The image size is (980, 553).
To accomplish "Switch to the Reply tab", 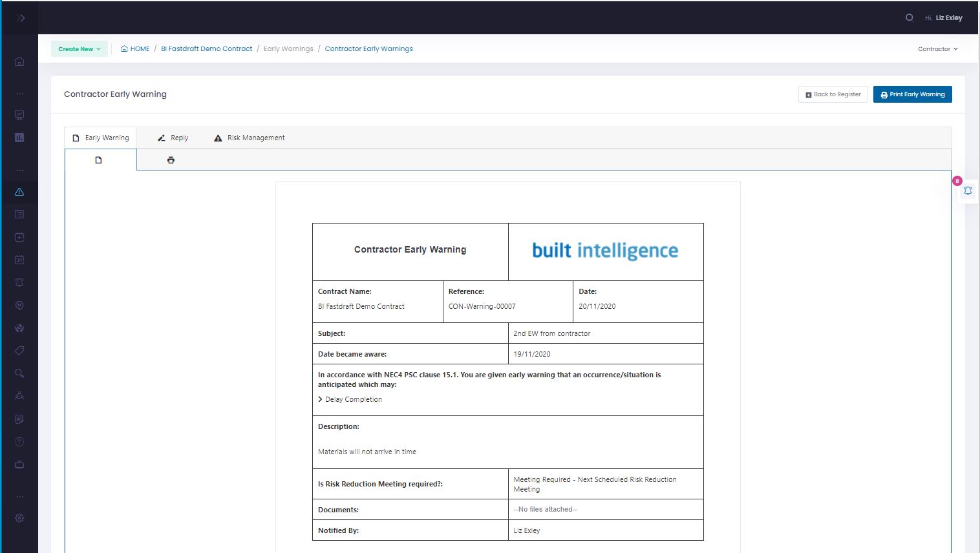I will click(173, 137).
